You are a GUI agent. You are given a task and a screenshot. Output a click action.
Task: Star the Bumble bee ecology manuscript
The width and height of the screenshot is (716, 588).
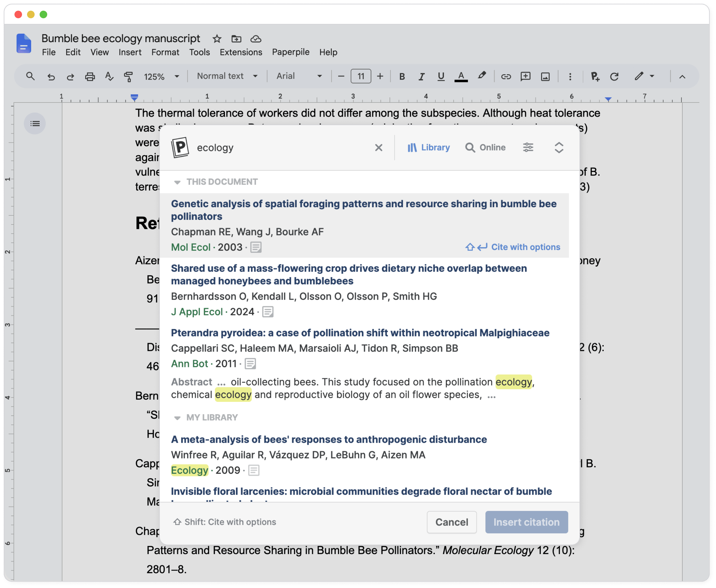[x=217, y=39]
